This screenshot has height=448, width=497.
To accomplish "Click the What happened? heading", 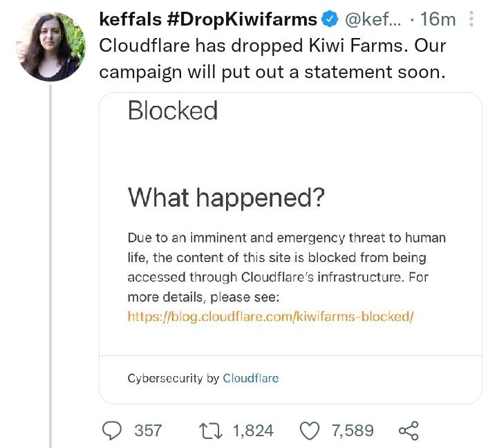I will click(x=226, y=198).
